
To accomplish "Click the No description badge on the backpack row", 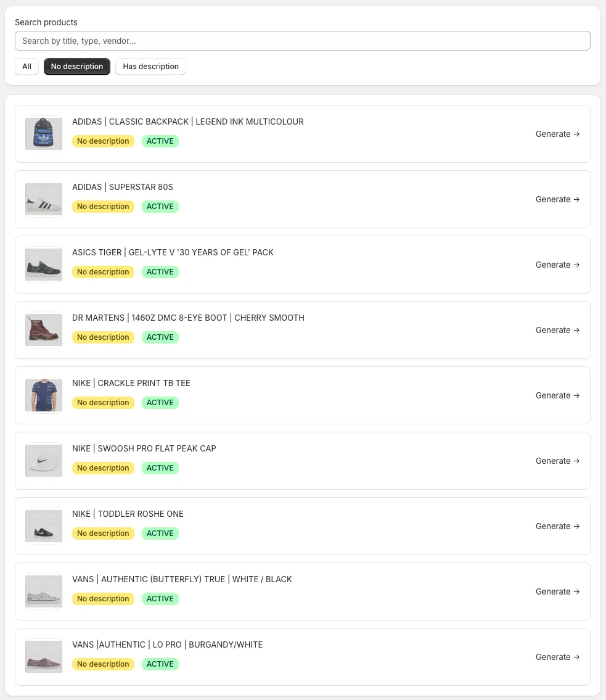I will pos(103,141).
